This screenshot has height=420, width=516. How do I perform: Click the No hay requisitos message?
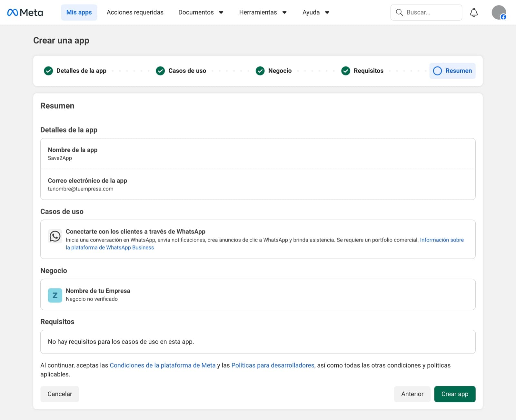[121, 342]
